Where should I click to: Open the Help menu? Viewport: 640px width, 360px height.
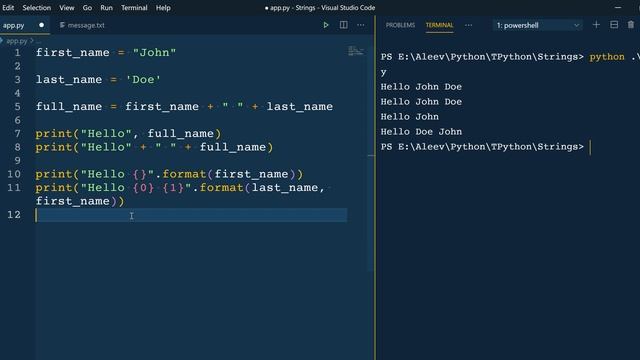click(x=163, y=8)
